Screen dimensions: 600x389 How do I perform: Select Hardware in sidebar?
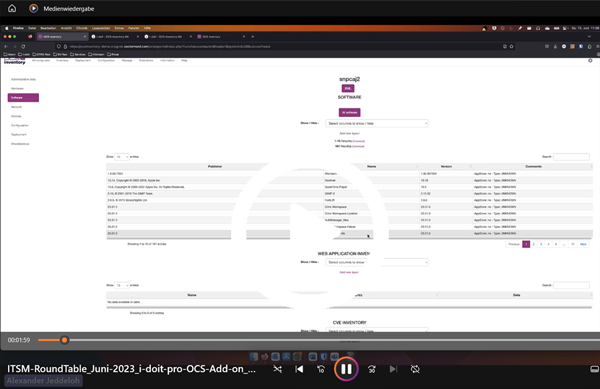click(x=17, y=88)
